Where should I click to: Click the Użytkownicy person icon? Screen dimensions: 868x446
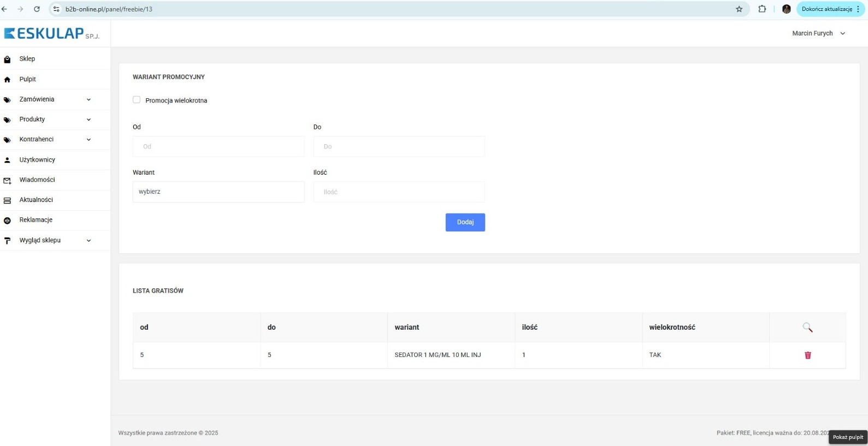point(8,160)
